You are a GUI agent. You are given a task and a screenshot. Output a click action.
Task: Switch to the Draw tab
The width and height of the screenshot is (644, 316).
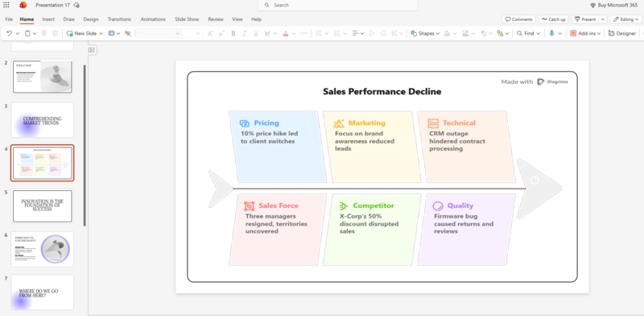point(69,19)
